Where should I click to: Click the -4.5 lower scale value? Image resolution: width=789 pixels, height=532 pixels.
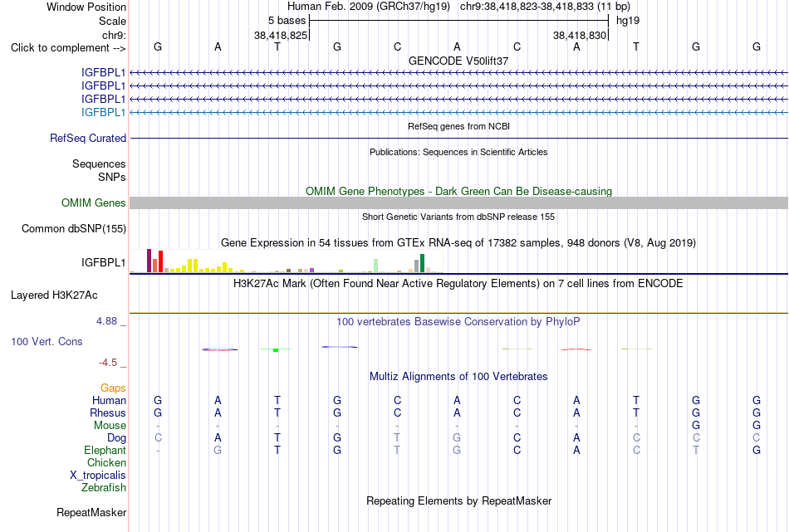pos(108,363)
